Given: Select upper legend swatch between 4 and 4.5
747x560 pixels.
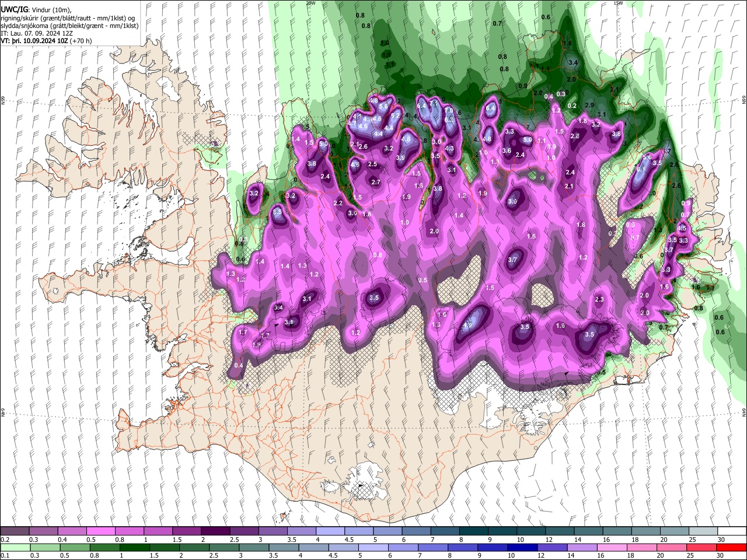Looking at the screenshot, I should coord(329,531).
